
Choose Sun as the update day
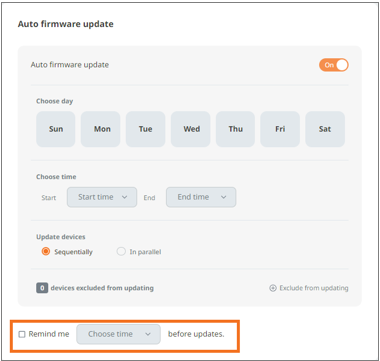click(x=56, y=129)
